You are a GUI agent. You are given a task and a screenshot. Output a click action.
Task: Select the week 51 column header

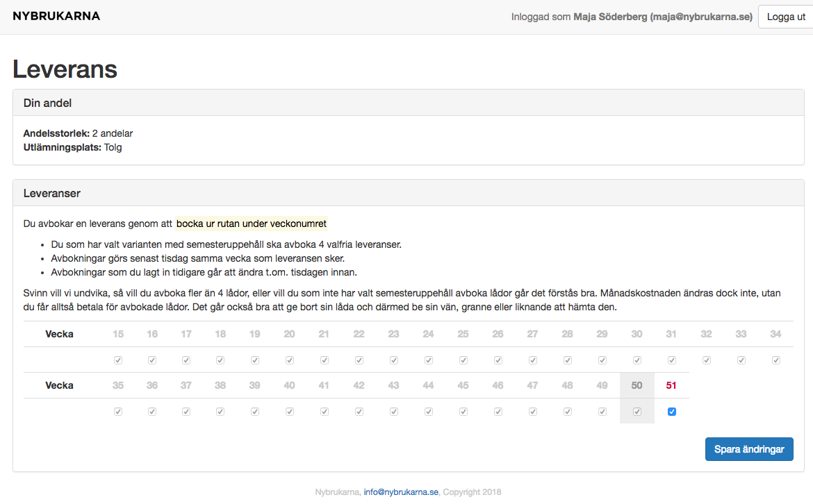pos(671,385)
